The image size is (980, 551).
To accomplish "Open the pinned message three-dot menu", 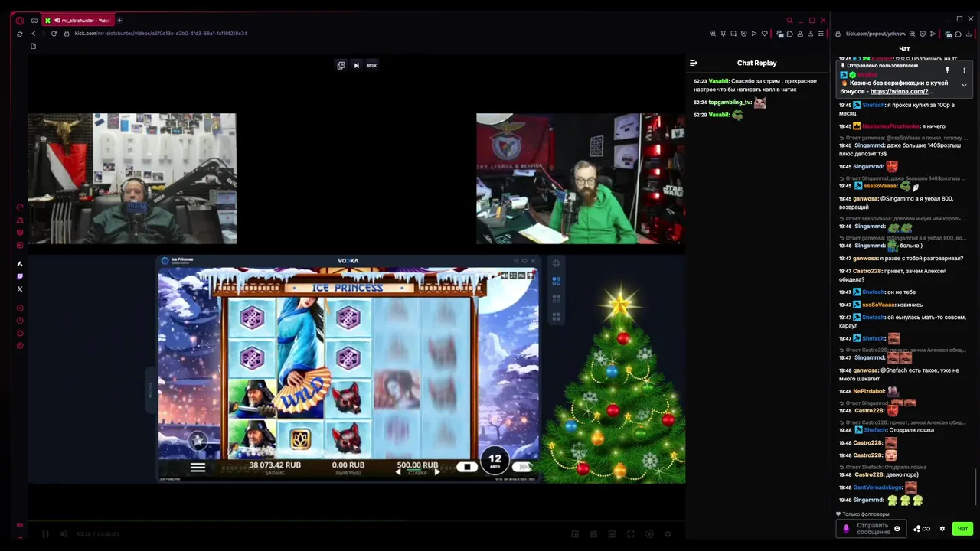I will (x=964, y=70).
